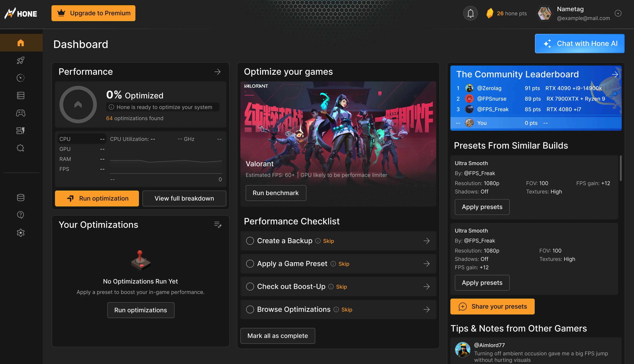Open the Home dashboard sidebar icon
Image resolution: width=634 pixels, height=364 pixels.
pos(21,43)
